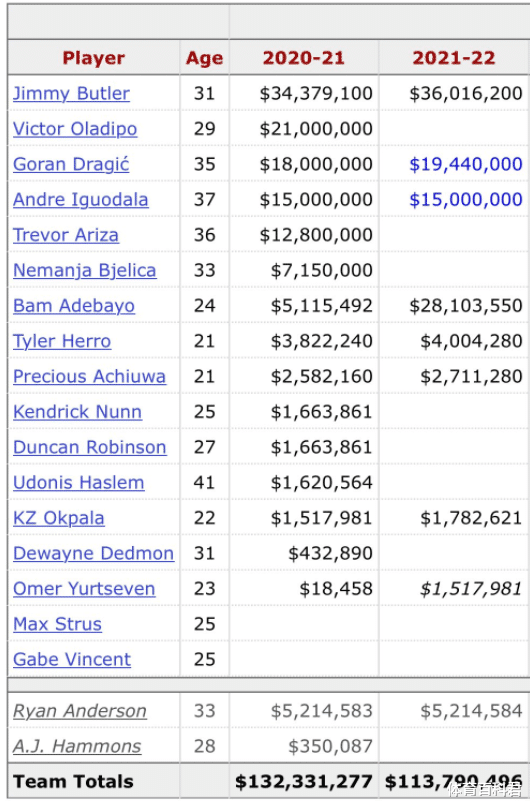Viewport: 530px width, 807px height.
Task: Open Max Strus player page
Action: point(57,624)
